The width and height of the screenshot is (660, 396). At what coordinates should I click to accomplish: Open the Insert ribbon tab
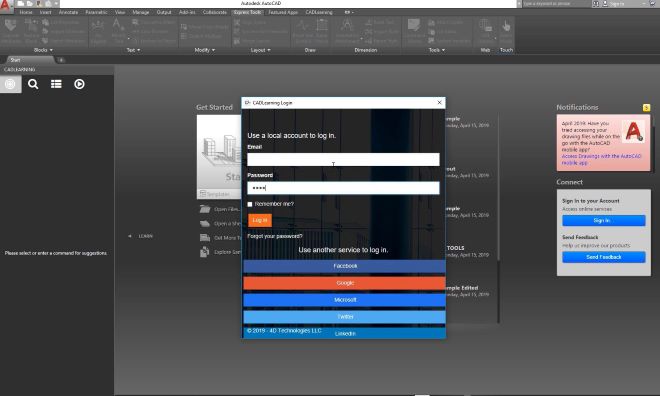[x=45, y=13]
